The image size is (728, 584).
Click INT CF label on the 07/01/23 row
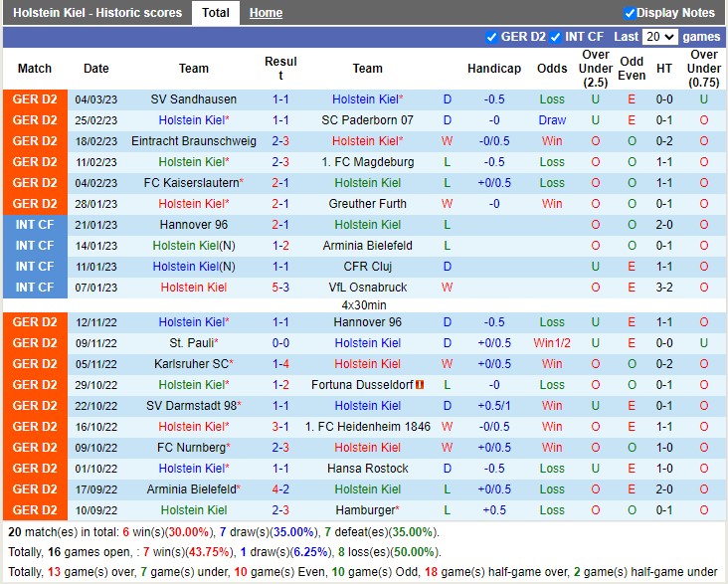(x=35, y=288)
